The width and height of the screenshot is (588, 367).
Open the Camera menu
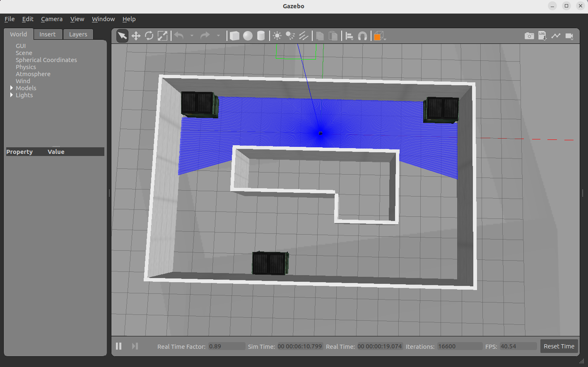point(52,19)
